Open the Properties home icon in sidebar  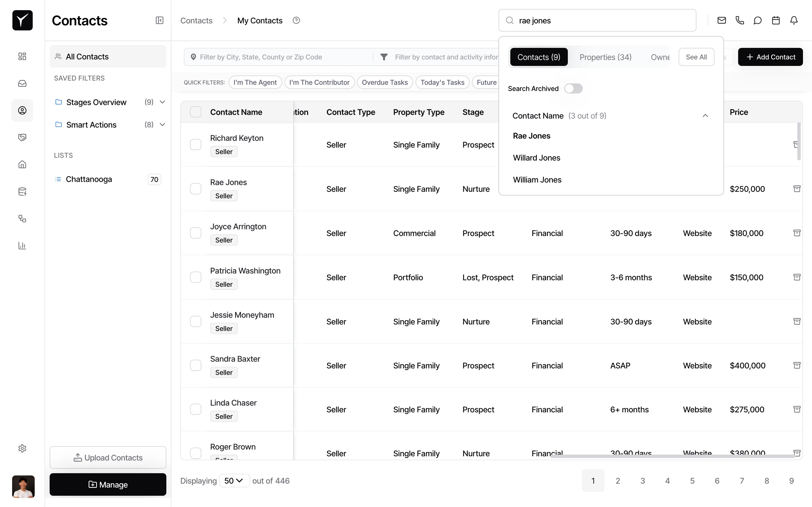22,164
